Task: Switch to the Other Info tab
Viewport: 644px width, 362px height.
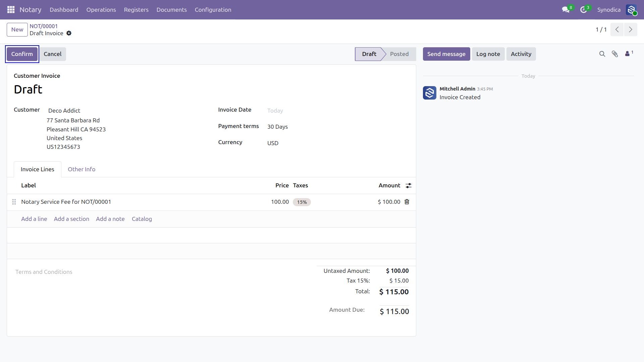Action: tap(82, 169)
